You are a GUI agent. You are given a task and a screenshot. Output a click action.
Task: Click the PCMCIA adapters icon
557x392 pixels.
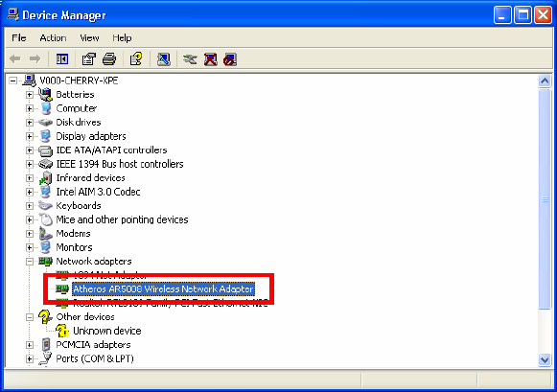coord(45,344)
